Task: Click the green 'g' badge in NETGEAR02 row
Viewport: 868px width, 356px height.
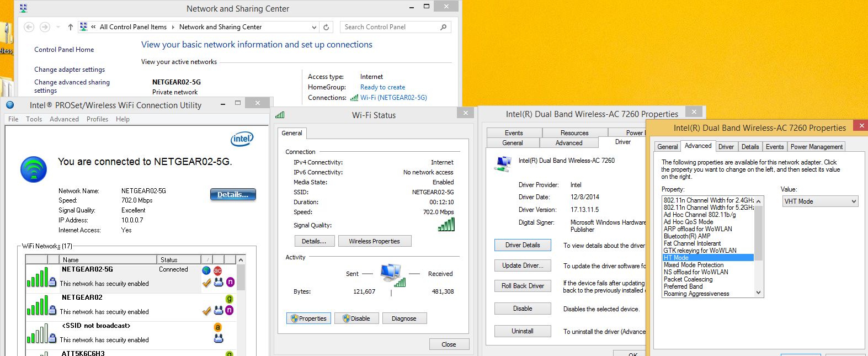Action: (x=230, y=299)
